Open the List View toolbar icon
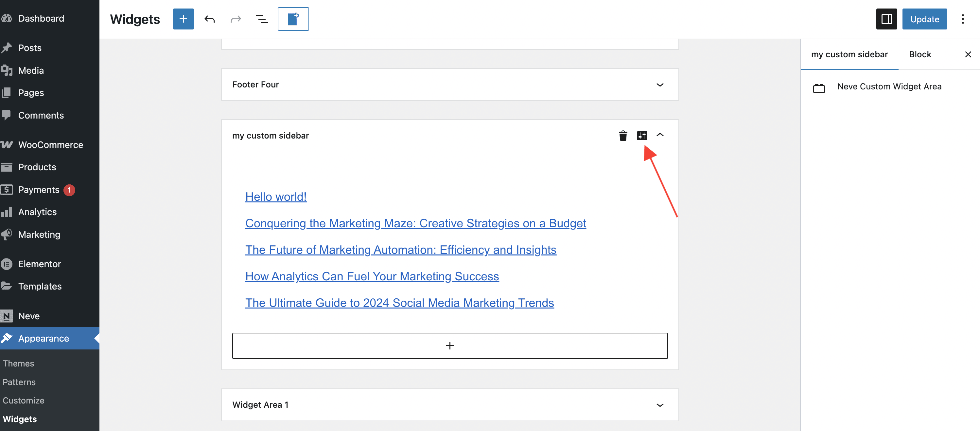980x431 pixels. coord(262,19)
